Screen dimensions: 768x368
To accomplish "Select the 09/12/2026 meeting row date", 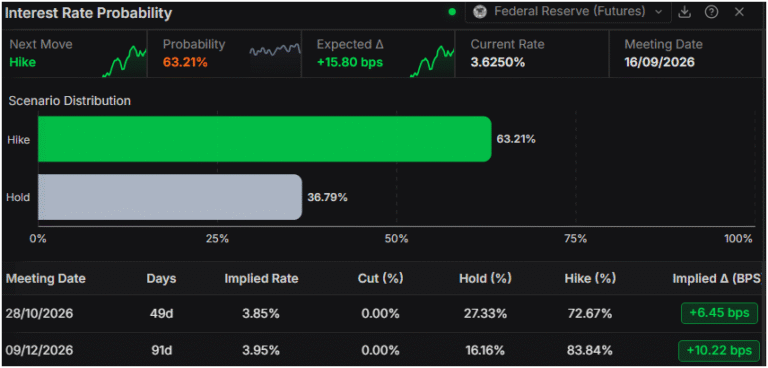I will point(39,350).
